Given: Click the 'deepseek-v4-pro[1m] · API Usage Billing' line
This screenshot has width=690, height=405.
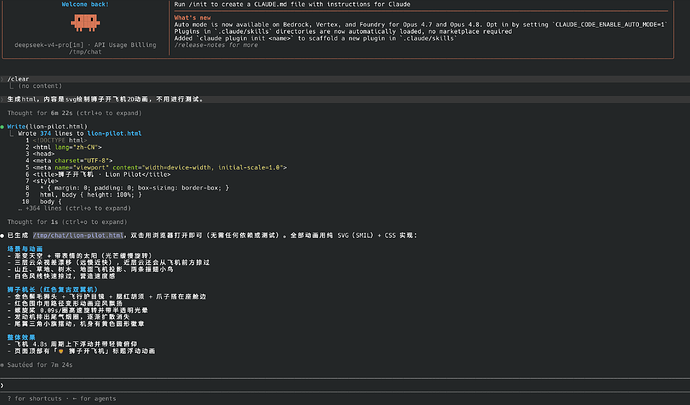Looking at the screenshot, I should 85,45.
